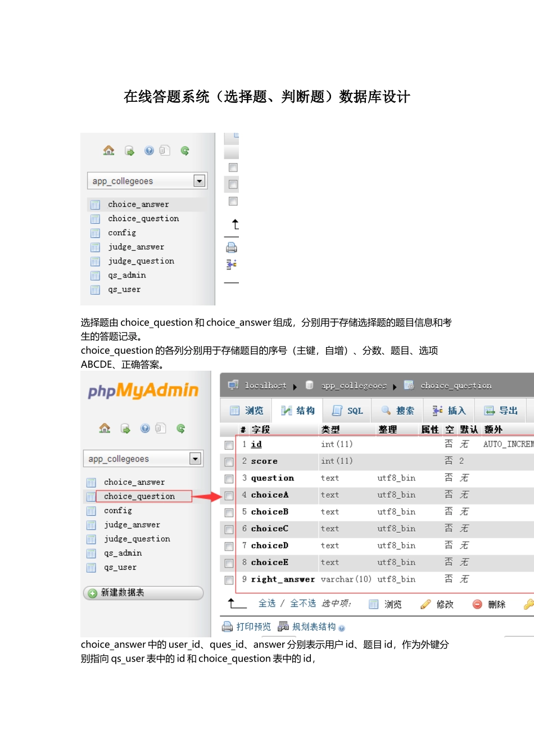Click the table icon next to qs_user in the upper panel
Image resolution: width=534 pixels, height=756 pixels.
click(x=96, y=290)
